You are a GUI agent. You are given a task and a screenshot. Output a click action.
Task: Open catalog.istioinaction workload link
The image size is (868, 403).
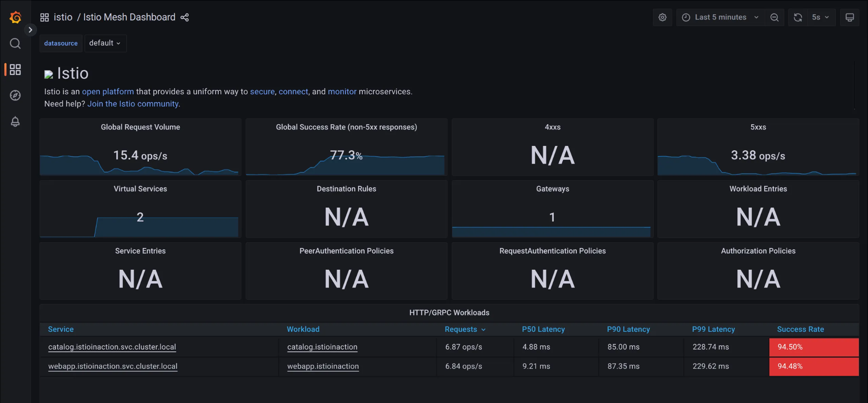pyautogui.click(x=322, y=347)
